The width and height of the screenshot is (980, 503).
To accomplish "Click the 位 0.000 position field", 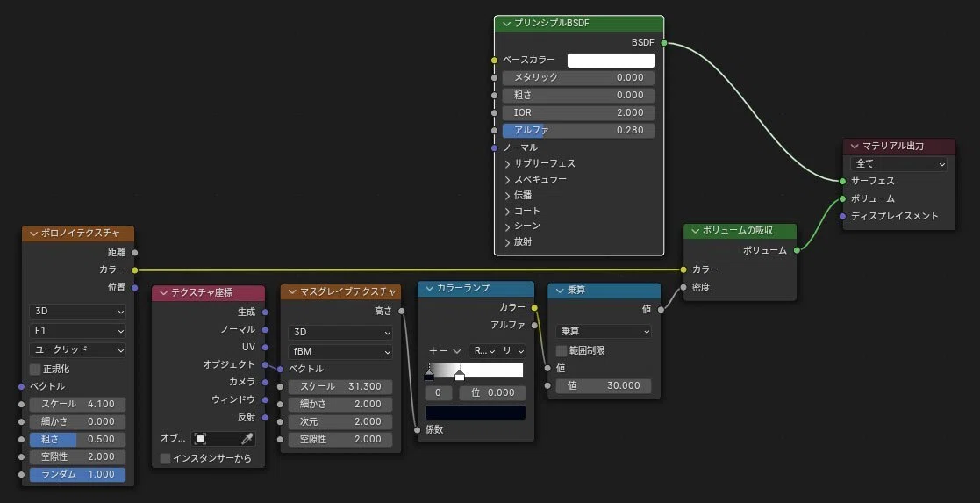I will 492,393.
